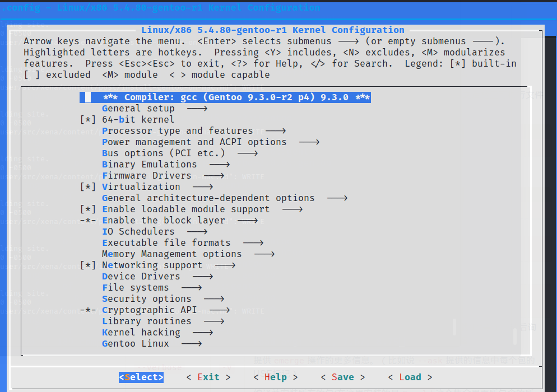Viewport: 557px width, 392px height.
Task: Toggle Enable loadable module support checkbox
Action: click(88, 209)
